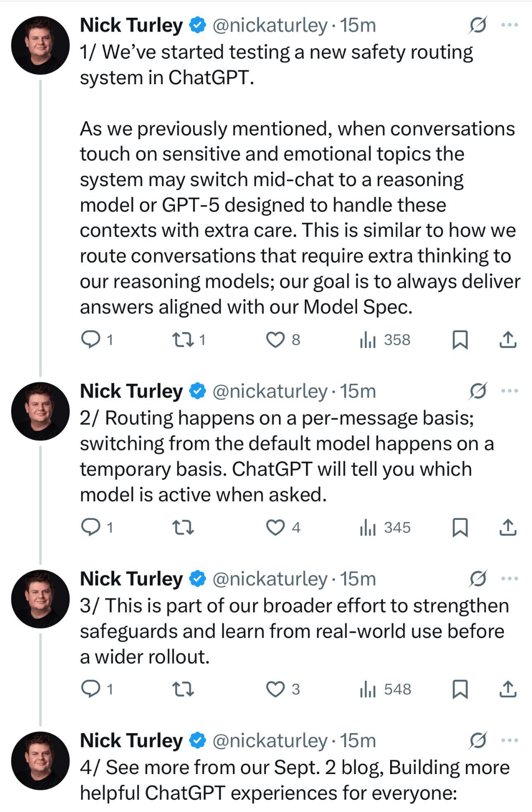Bookmark the third tweet about safeguards
Screen dimensions: 532x812
[x=460, y=689]
